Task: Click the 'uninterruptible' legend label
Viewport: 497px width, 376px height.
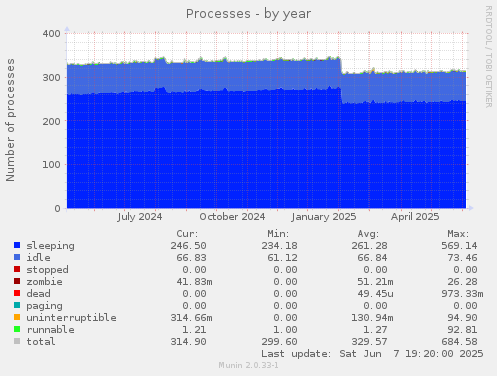Action: click(x=71, y=318)
